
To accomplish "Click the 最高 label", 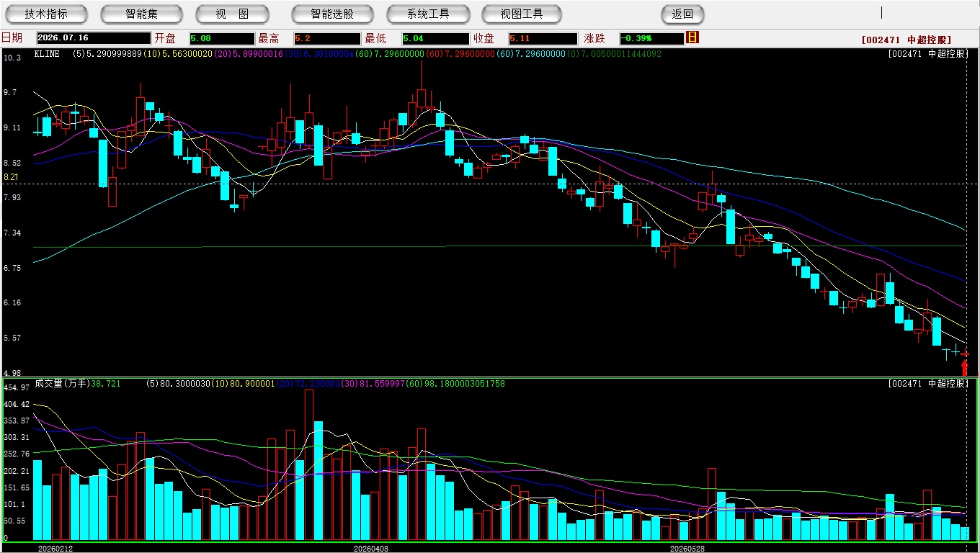I will point(269,38).
